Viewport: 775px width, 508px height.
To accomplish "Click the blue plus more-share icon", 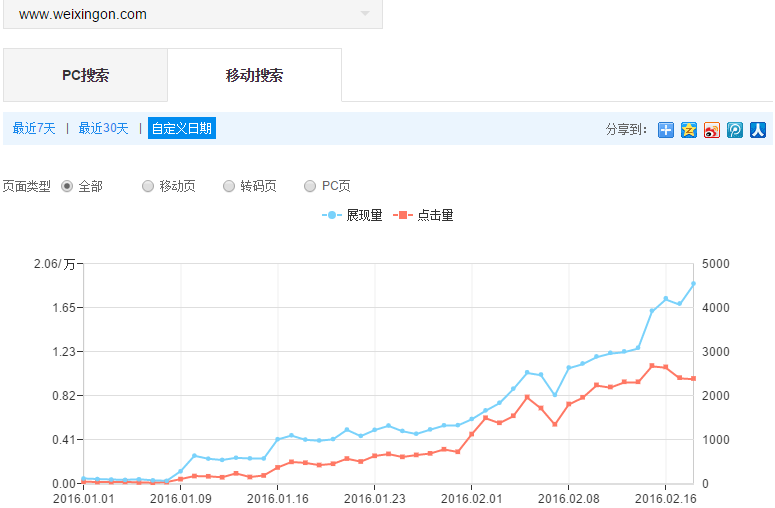I will point(666,129).
